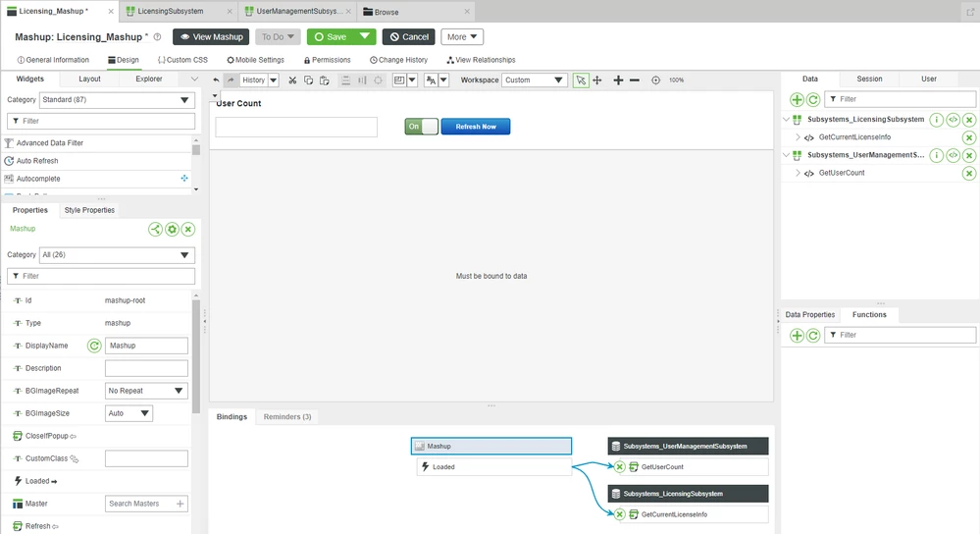
Task: Click code icon for Subsystems_LicensingSubsystem
Action: coord(953,120)
